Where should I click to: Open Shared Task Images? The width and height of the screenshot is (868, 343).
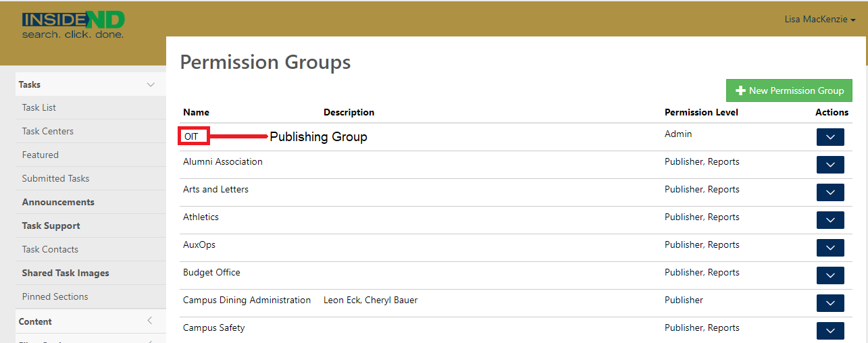point(66,273)
